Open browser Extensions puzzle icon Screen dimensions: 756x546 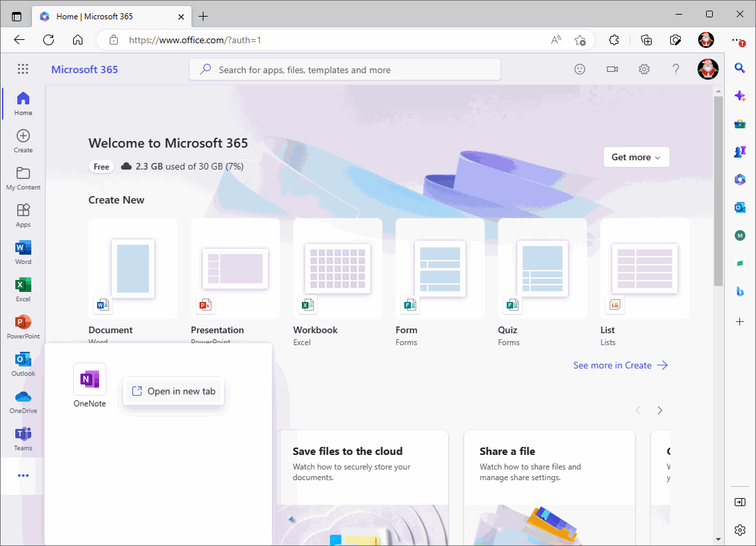point(614,40)
